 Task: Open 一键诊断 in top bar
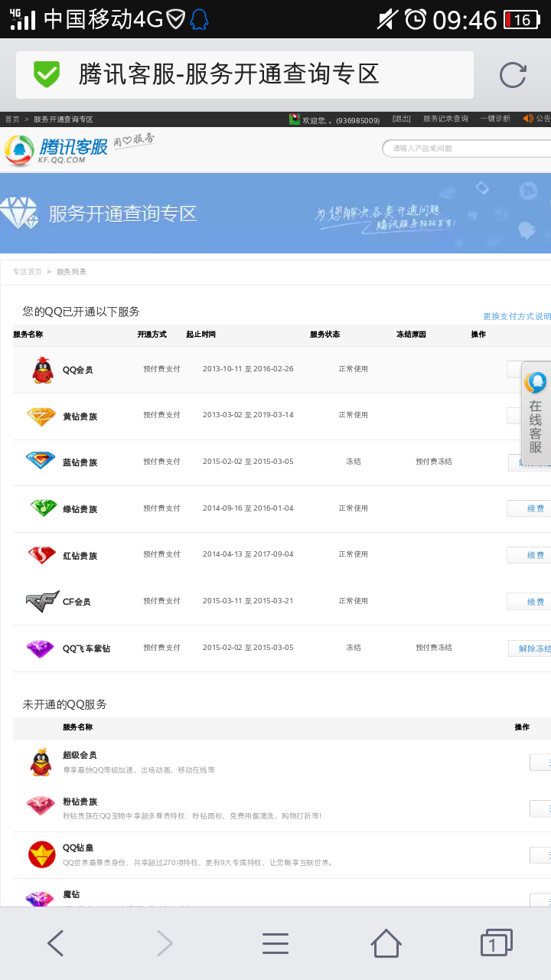coord(495,119)
